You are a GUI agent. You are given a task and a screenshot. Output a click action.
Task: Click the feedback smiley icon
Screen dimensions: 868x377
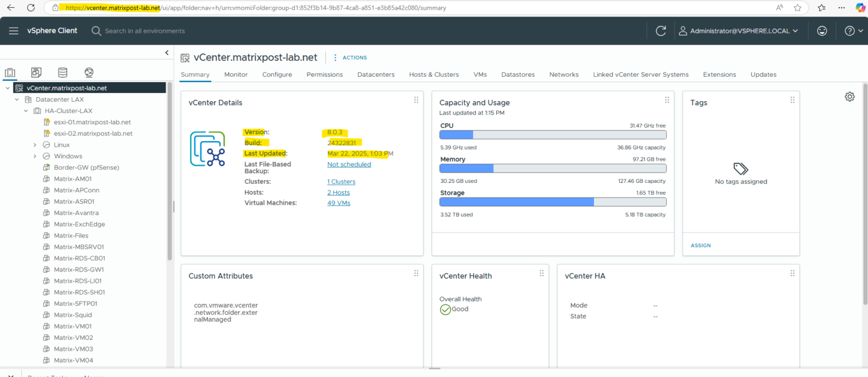pyautogui.click(x=822, y=30)
